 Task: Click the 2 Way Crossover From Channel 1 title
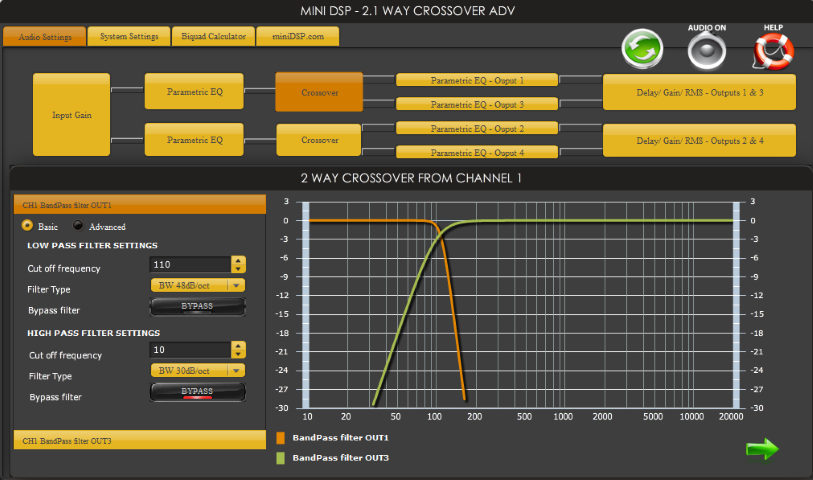point(411,178)
